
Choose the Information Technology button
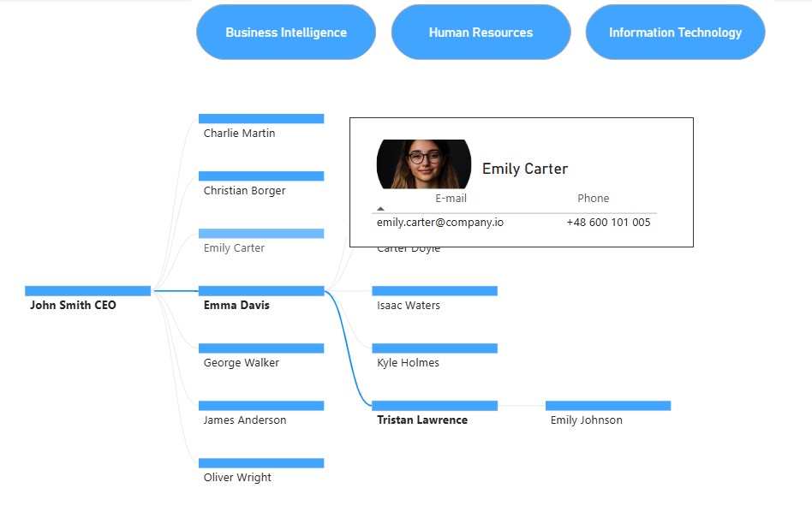click(675, 33)
